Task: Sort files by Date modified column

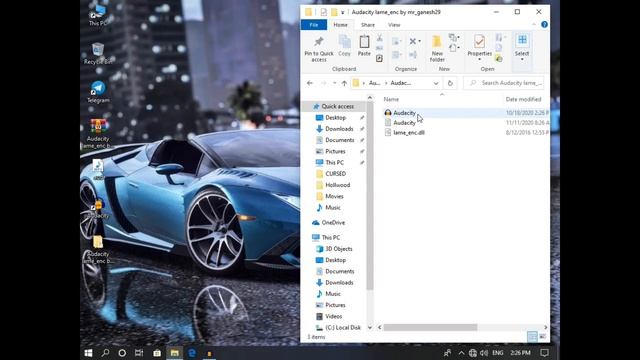Action: (523, 99)
